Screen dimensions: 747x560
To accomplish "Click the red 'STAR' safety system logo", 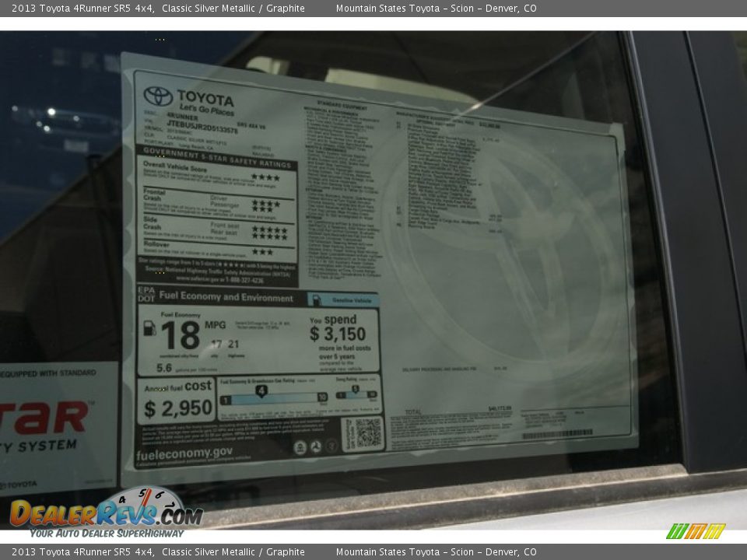I will pos(44,418).
